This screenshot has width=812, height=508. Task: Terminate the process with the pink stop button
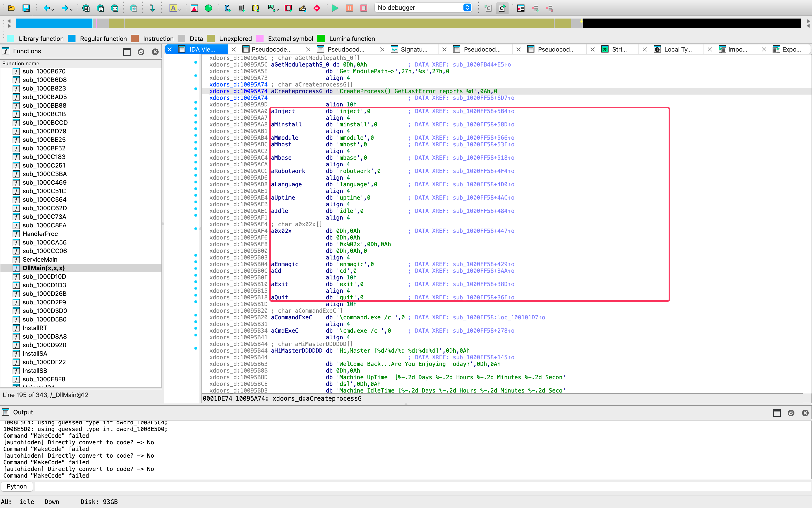coord(364,8)
